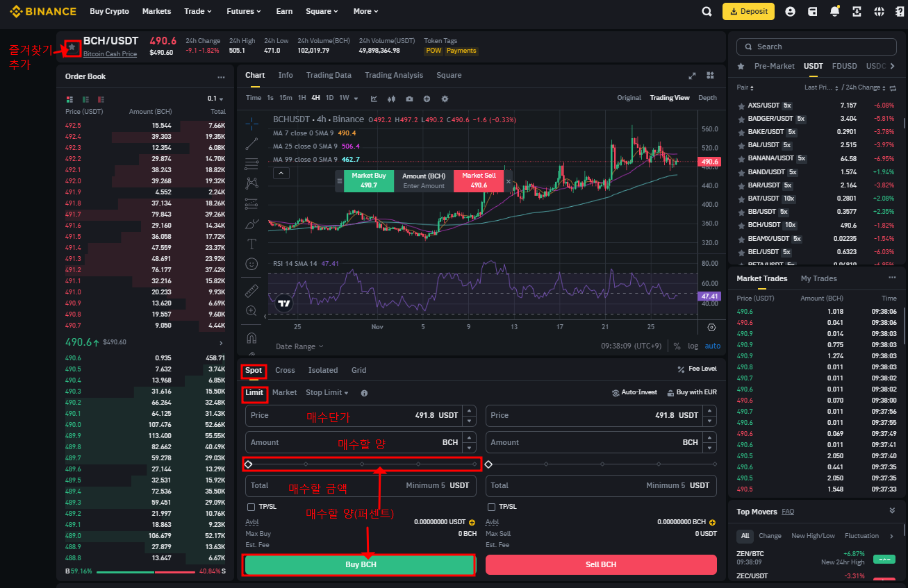Select the Cross margin tab
Image resolution: width=908 pixels, height=588 pixels.
point(285,370)
